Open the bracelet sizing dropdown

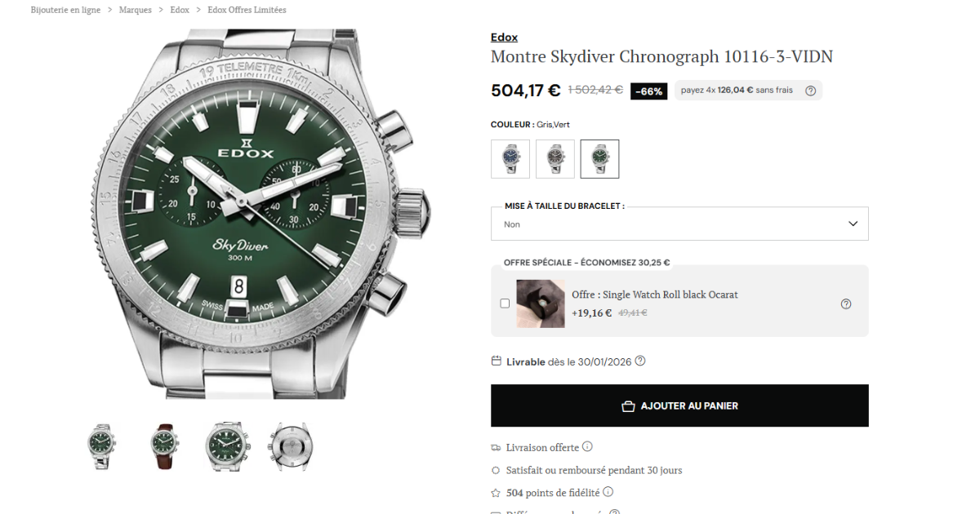tap(679, 224)
